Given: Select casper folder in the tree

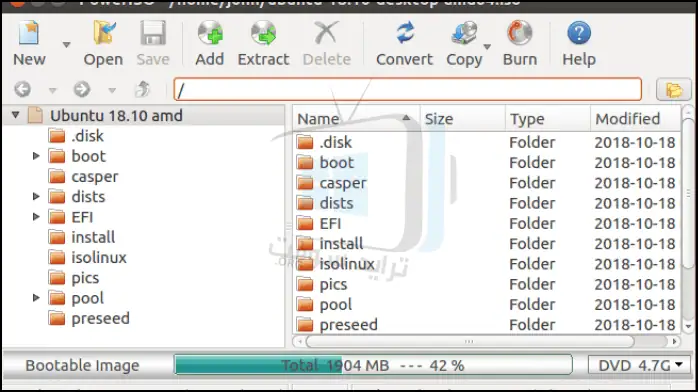Looking at the screenshot, I should coord(95,177).
